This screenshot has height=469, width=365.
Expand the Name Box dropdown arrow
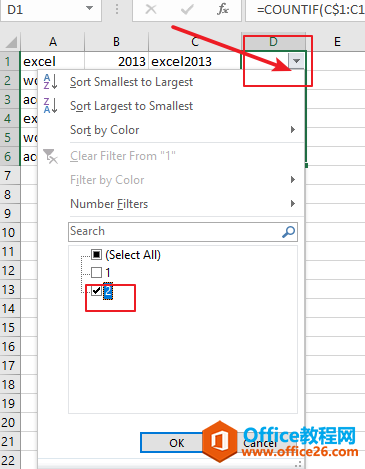(89, 8)
